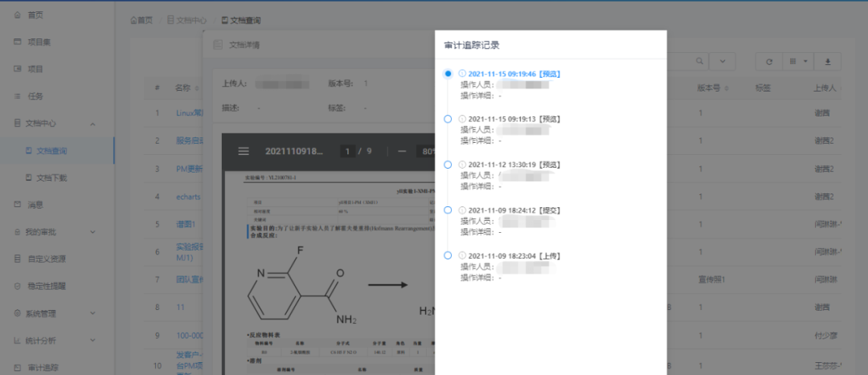Open the echarts document link

[x=188, y=197]
